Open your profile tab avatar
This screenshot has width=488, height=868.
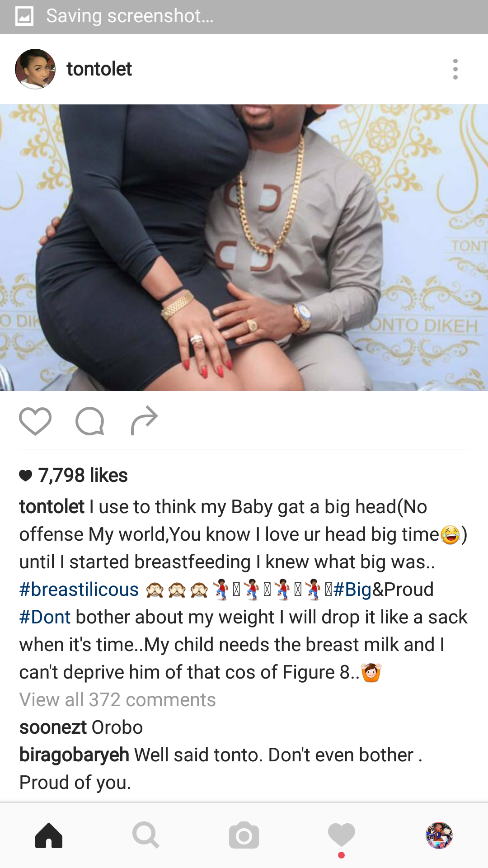pyautogui.click(x=439, y=835)
